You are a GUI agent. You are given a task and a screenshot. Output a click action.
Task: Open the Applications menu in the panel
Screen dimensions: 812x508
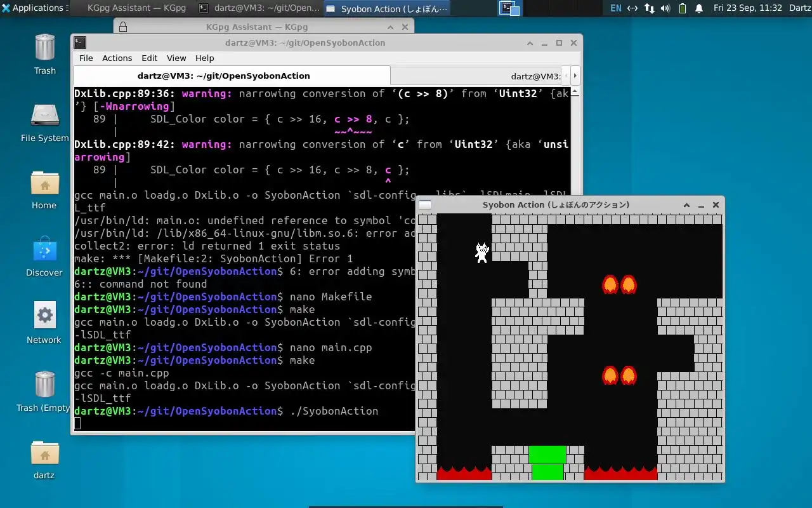(33, 8)
